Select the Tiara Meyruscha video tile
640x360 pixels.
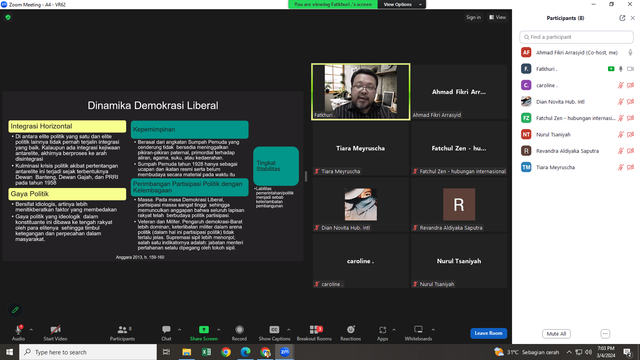(361, 148)
